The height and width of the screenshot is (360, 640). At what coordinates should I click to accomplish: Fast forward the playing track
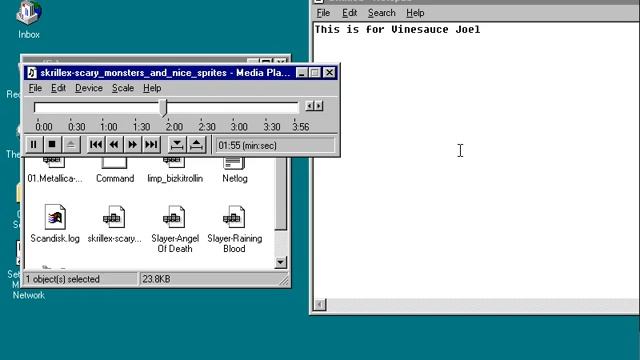coord(132,144)
